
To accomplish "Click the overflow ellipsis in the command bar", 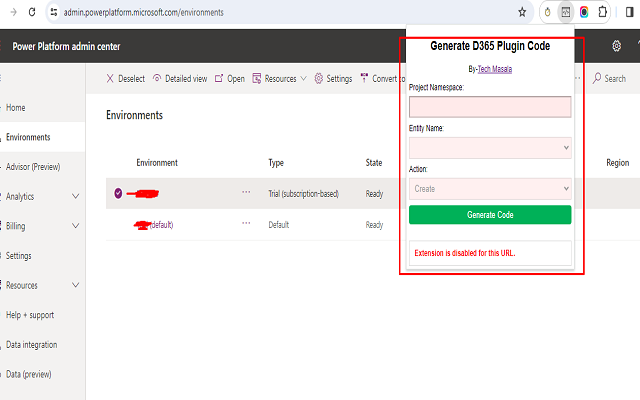I will pos(578,78).
